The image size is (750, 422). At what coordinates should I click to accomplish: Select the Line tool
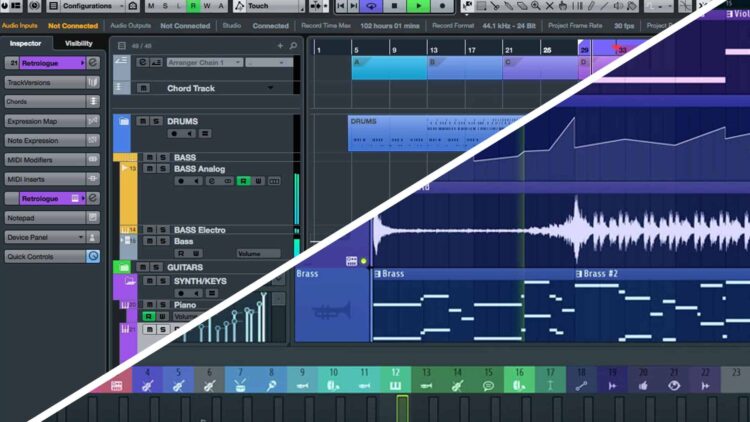pos(605,6)
